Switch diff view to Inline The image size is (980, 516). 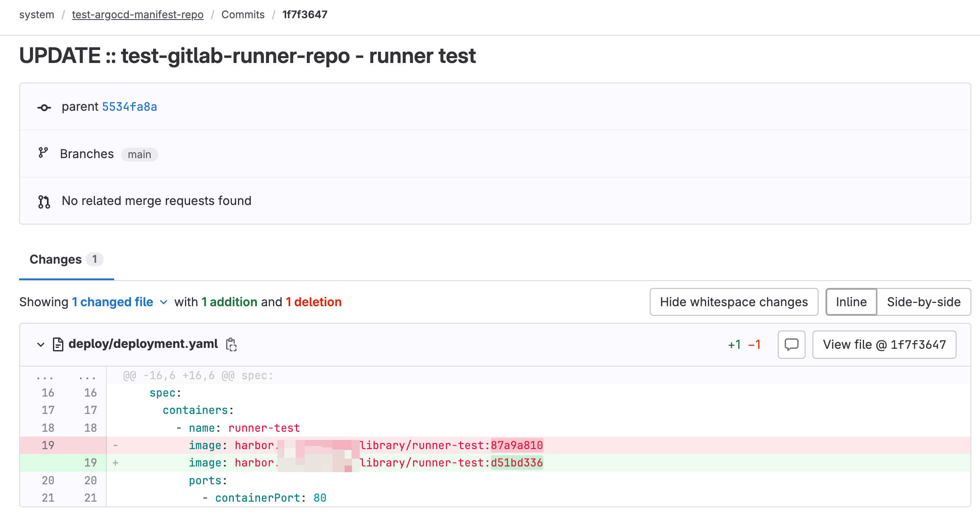point(851,302)
